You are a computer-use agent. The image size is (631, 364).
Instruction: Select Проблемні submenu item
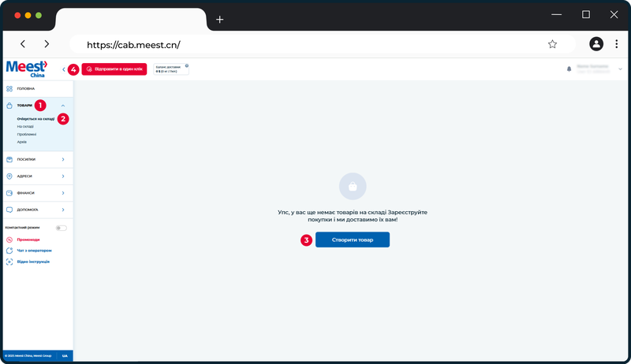(x=27, y=134)
